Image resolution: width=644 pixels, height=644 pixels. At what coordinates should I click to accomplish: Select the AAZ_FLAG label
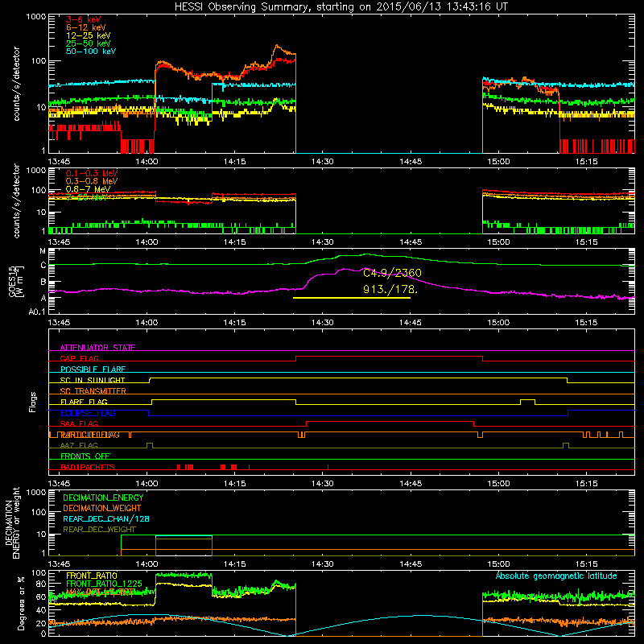tap(79, 446)
